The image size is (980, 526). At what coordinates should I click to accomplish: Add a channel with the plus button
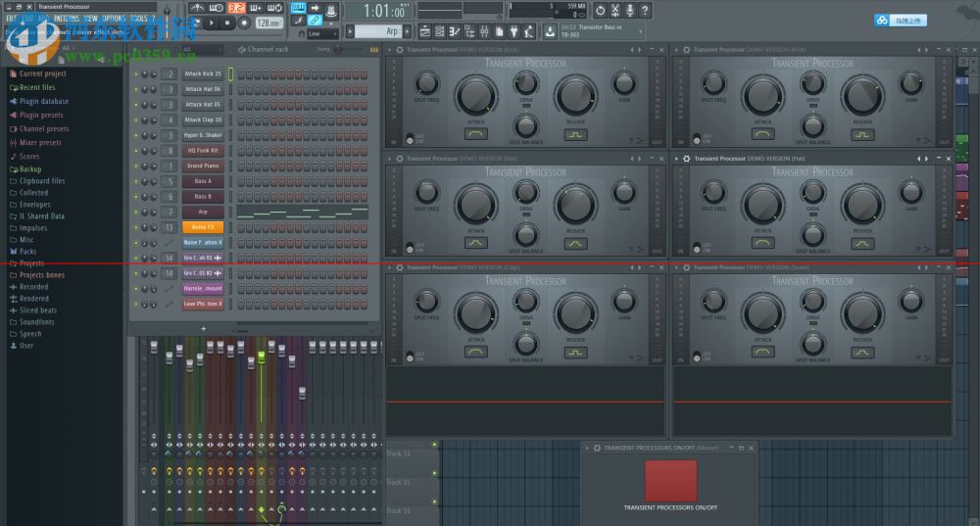[x=203, y=328]
